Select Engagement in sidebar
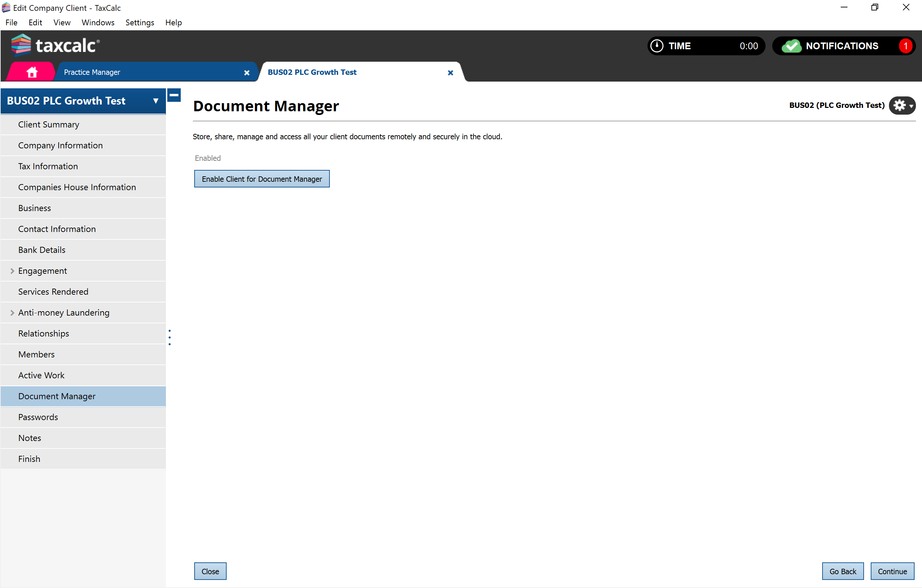Viewport: 922px width, 588px height. coord(83,271)
